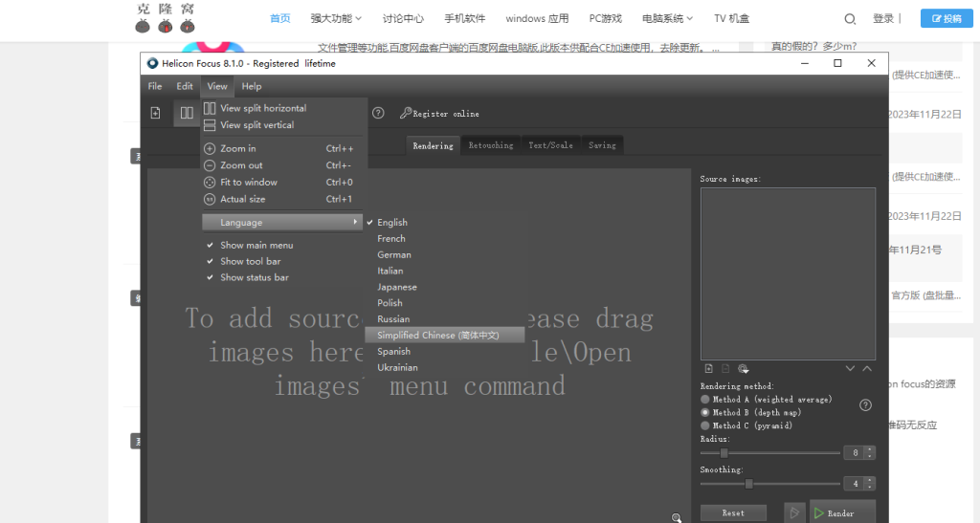Select Spanish language

(445, 351)
